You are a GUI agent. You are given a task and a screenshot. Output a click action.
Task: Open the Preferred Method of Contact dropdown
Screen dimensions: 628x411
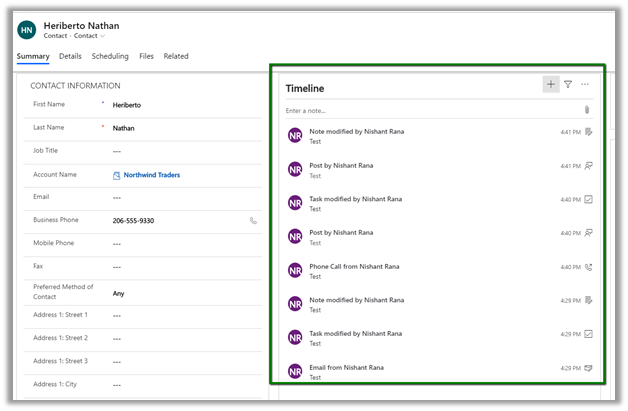coord(180,293)
